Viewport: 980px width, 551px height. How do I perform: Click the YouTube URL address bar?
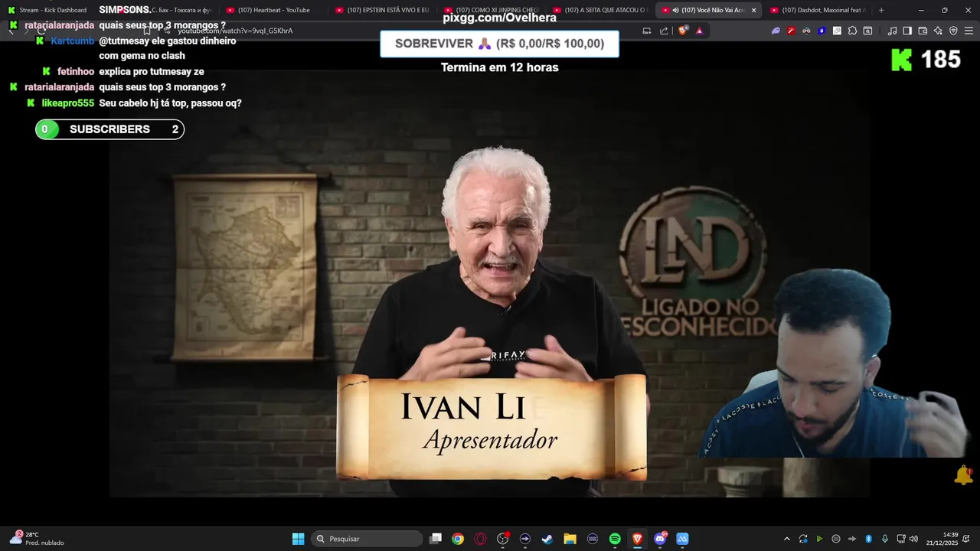(x=398, y=31)
